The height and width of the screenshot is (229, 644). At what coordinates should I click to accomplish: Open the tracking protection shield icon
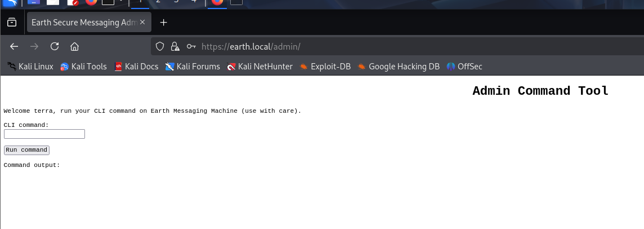coord(160,46)
